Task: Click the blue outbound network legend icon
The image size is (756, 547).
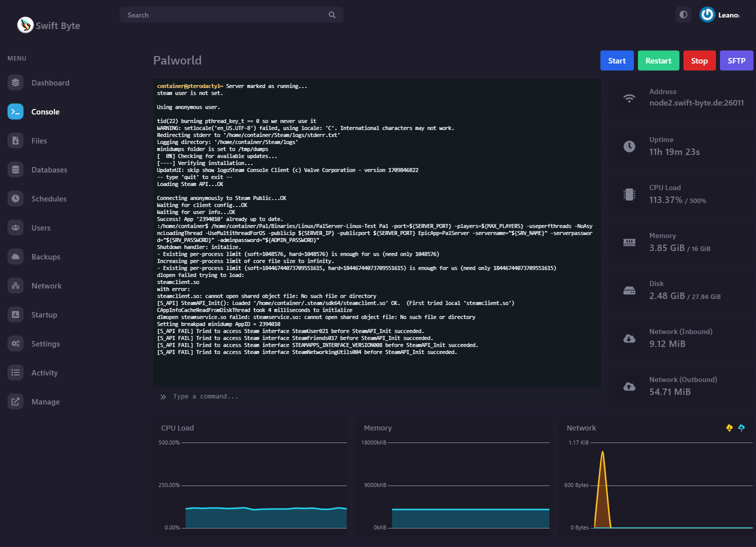Action: [741, 428]
